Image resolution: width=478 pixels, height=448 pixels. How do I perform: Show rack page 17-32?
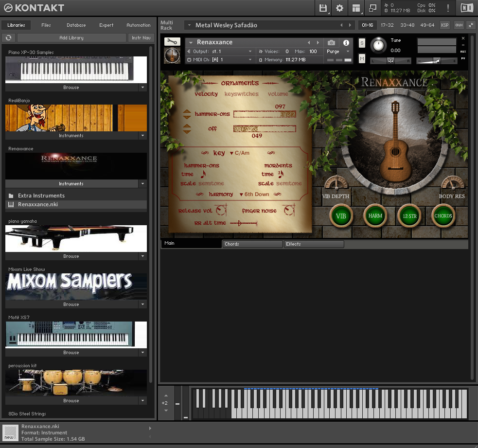(x=387, y=25)
